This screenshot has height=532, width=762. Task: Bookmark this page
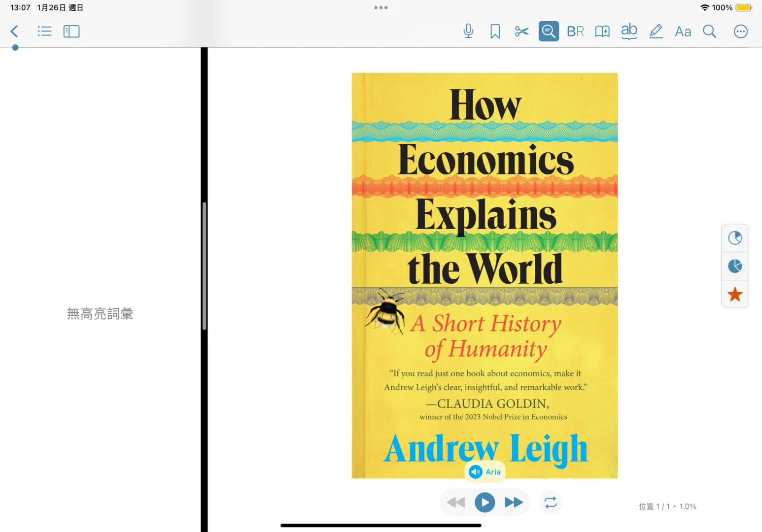pyautogui.click(x=495, y=32)
